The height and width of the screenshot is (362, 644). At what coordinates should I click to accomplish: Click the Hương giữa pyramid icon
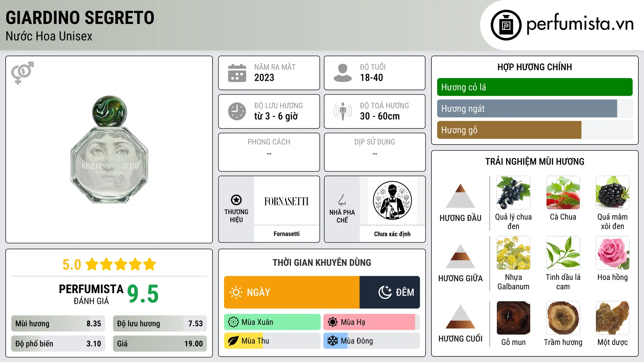click(460, 256)
